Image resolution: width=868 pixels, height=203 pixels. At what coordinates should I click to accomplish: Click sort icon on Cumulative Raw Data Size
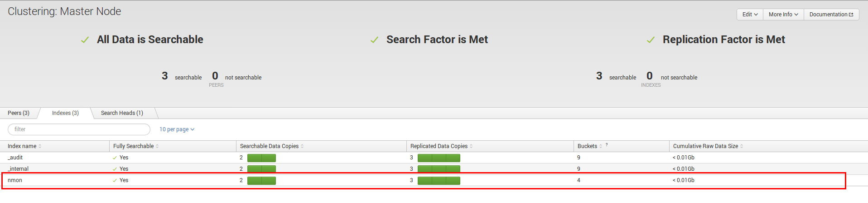tap(742, 146)
